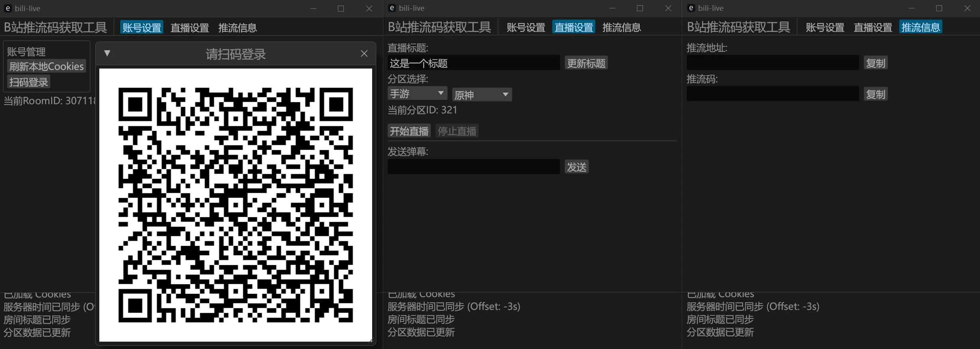The height and width of the screenshot is (349, 980).
Task: Open the 手游 category dropdown
Action: (417, 93)
